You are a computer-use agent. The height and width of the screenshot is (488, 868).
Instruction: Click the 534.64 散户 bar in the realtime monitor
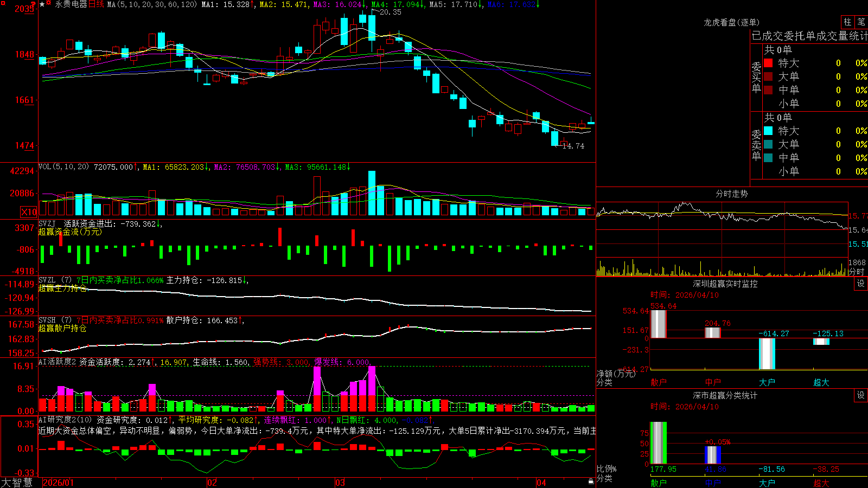pyautogui.click(x=659, y=324)
